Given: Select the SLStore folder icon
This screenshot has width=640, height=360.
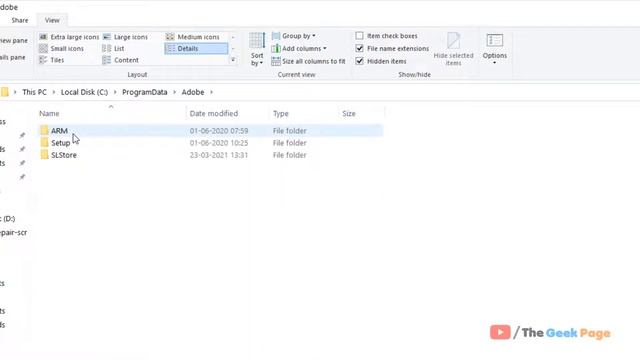Looking at the screenshot, I should 44,155.
